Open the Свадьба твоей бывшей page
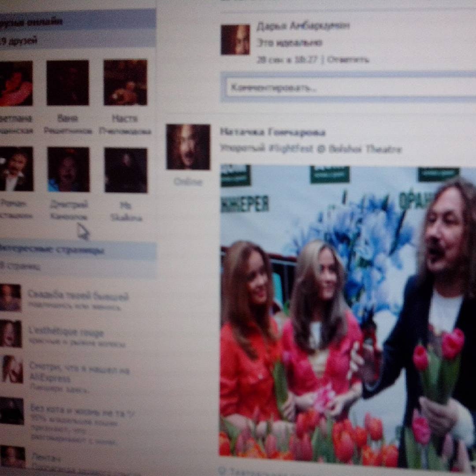476x476 pixels. (78, 296)
